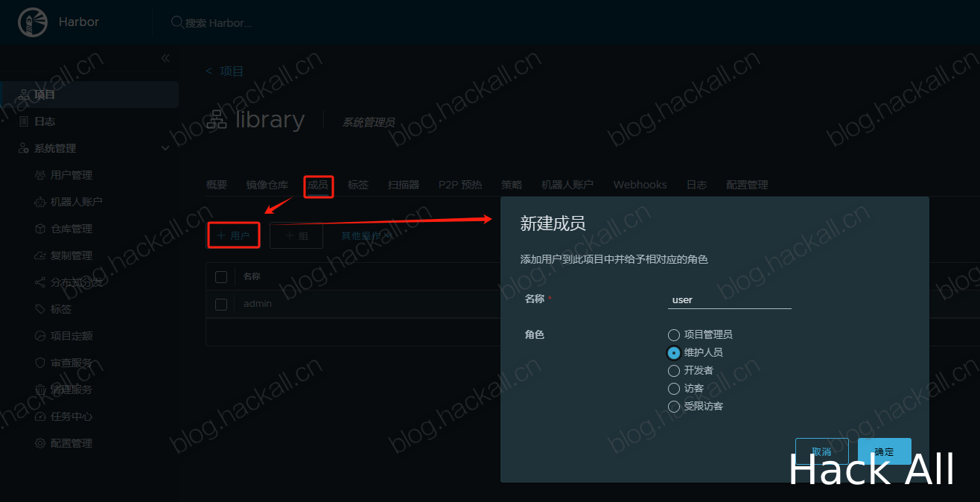Switch to the 策略 tab
This screenshot has height=502, width=980.
point(512,185)
